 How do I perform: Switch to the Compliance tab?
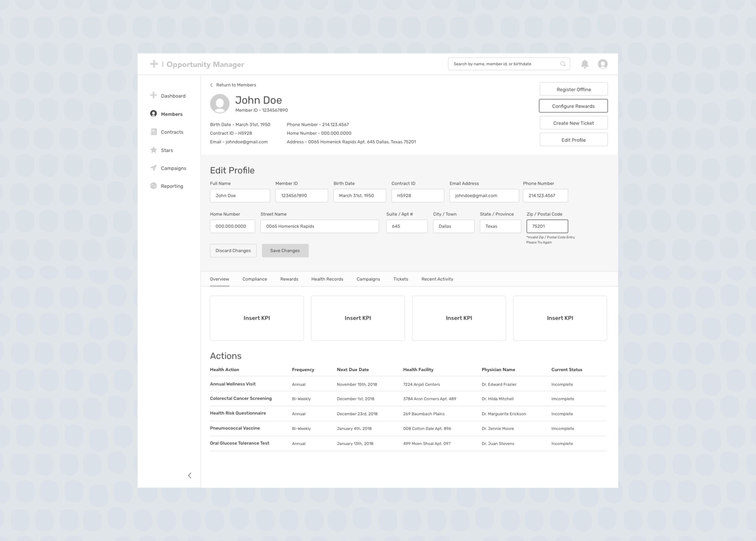[255, 279]
